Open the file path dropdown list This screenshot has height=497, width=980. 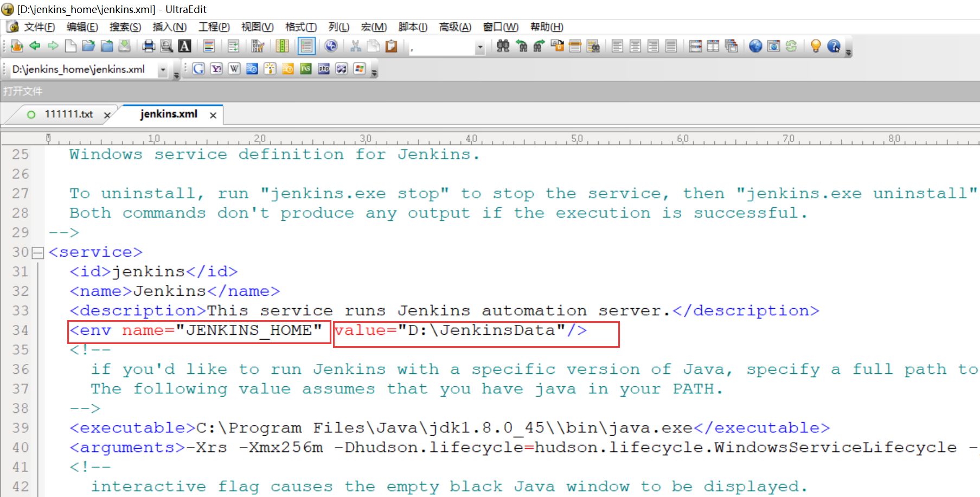pyautogui.click(x=164, y=69)
